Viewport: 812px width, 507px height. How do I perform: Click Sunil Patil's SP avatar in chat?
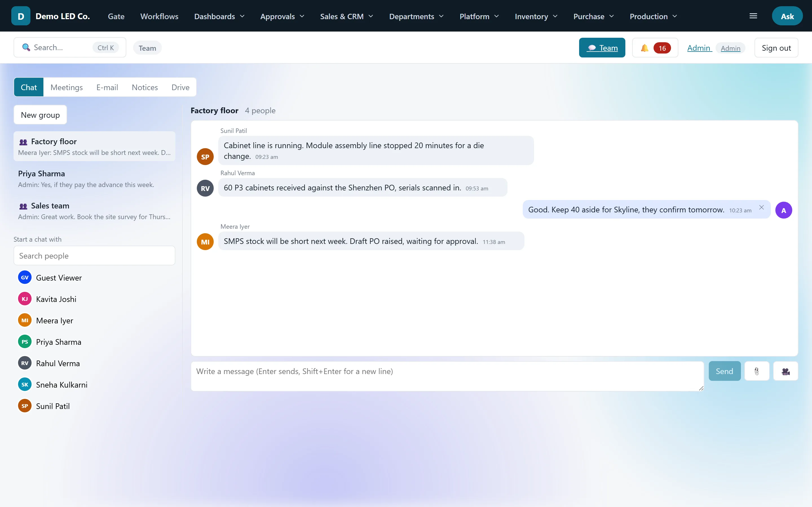(x=205, y=157)
